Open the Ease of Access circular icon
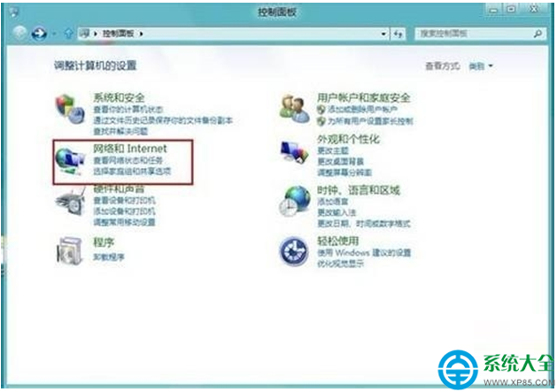Image resolution: width=557 pixels, height=392 pixels. coord(294,251)
